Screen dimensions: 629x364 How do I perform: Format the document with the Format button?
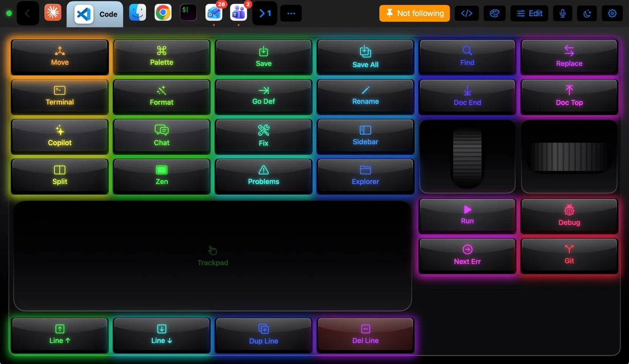162,97
